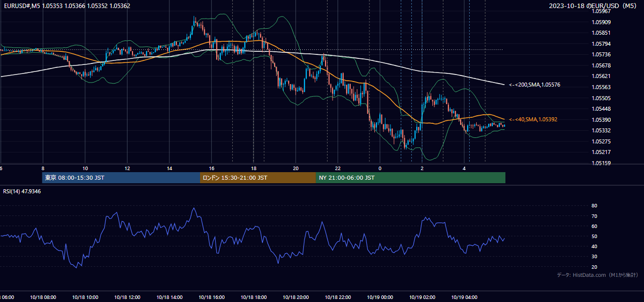Click the 40,SMA,1.05392 label
The width and height of the screenshot is (644, 302).
tap(534, 119)
